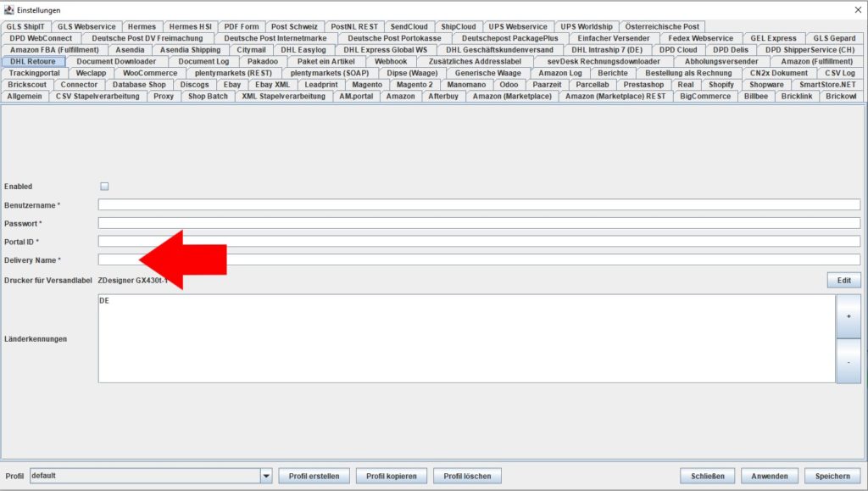Image resolution: width=868 pixels, height=491 pixels.
Task: Open the SmartStore.NET tab
Action: 827,85
